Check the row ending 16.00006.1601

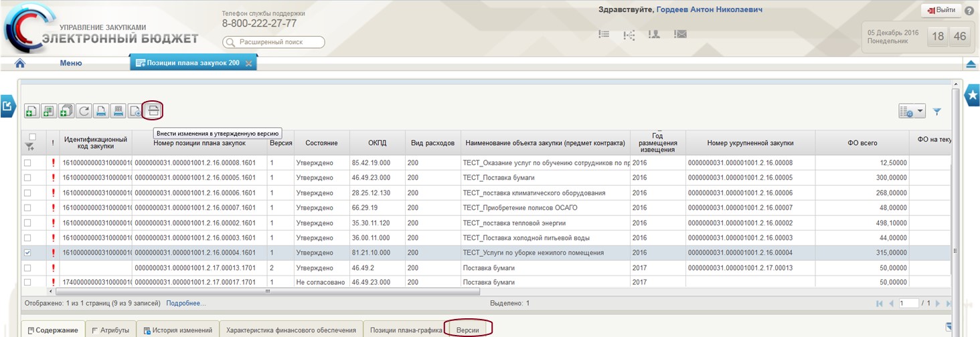pos(27,193)
